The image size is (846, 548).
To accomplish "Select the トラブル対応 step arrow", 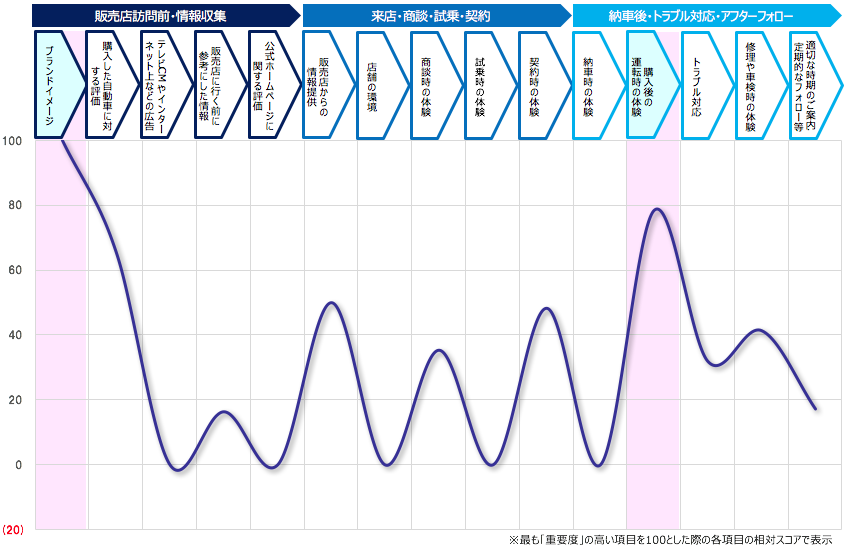I will pyautogui.click(x=704, y=85).
